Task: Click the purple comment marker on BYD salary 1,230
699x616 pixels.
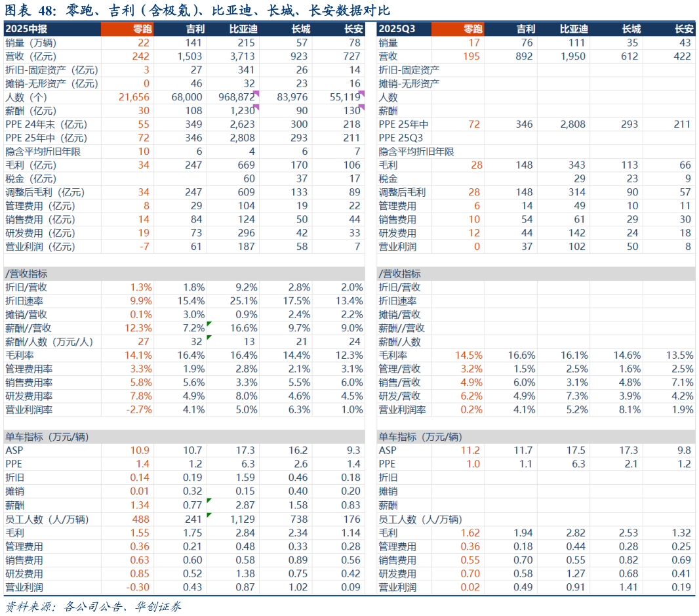Action: coord(256,106)
